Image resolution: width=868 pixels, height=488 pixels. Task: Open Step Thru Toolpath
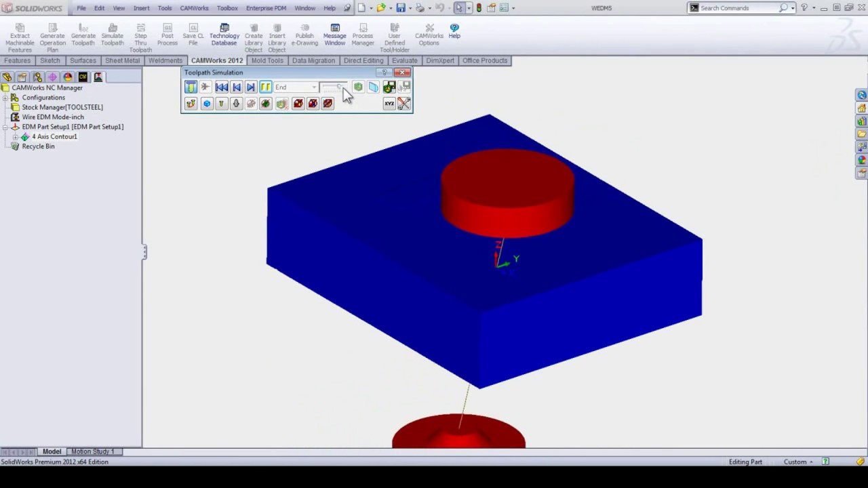click(x=140, y=38)
